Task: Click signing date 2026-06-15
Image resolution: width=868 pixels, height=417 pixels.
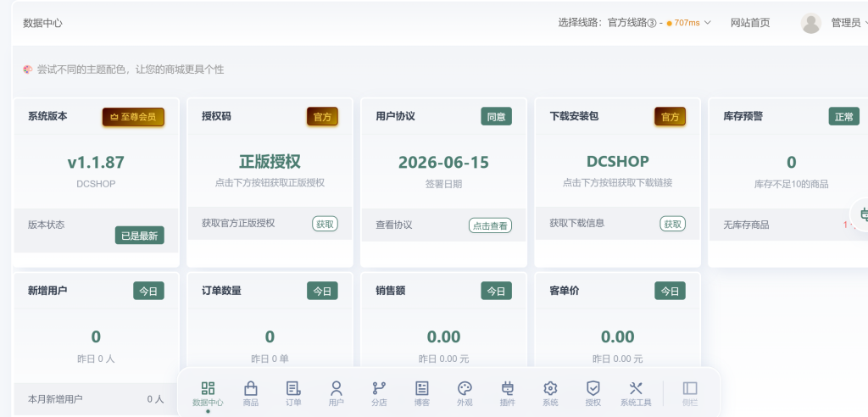Action: point(443,162)
